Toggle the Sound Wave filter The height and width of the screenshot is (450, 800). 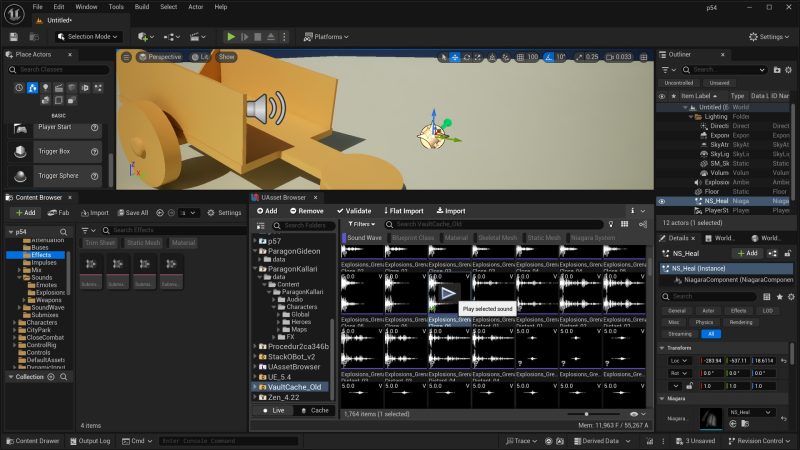[x=363, y=238]
